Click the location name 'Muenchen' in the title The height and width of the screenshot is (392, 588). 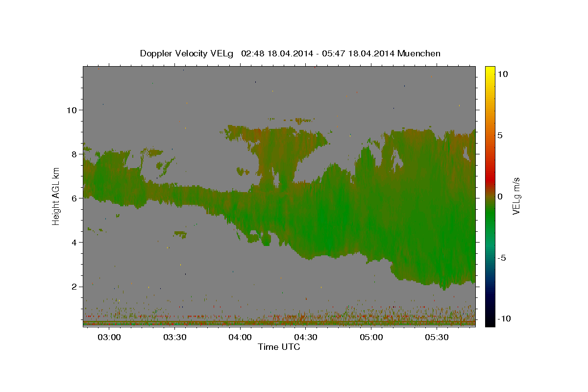pyautogui.click(x=419, y=53)
